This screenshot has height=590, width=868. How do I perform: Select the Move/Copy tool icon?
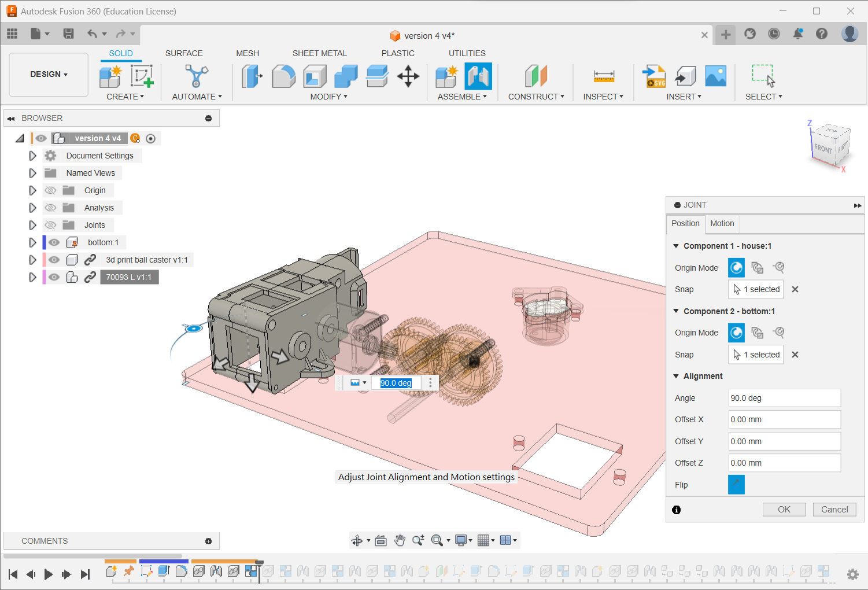point(408,76)
